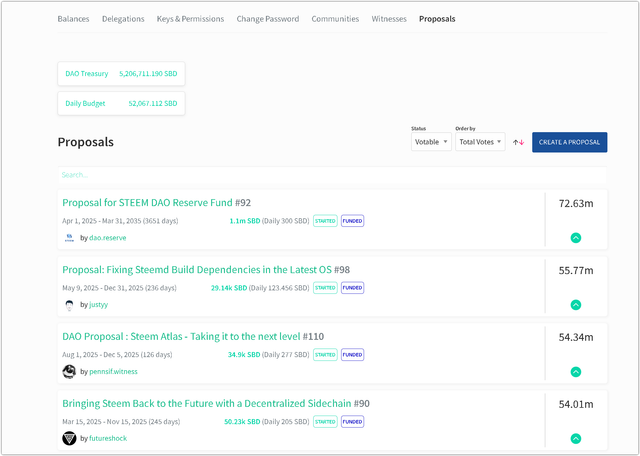Upvote the Fixing Steemd Build Dependencies proposal
The height and width of the screenshot is (456, 640).
pyautogui.click(x=576, y=305)
